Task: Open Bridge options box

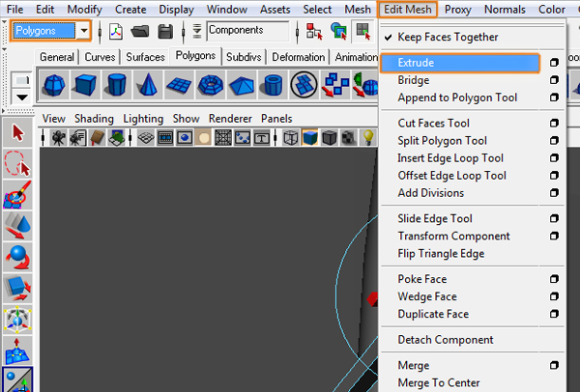Action: 554,80
